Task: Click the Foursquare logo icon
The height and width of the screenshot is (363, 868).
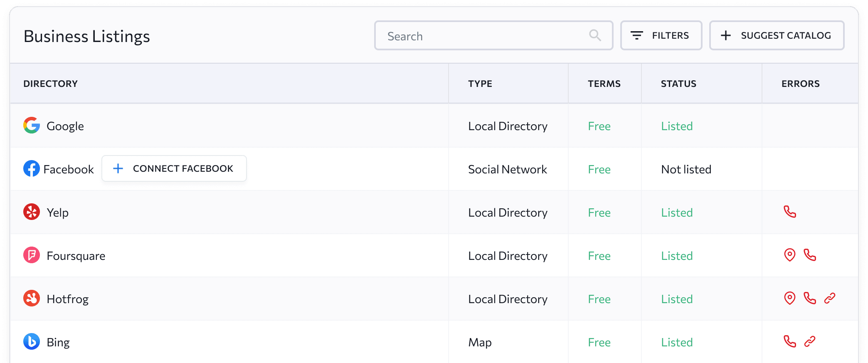Action: click(x=32, y=255)
